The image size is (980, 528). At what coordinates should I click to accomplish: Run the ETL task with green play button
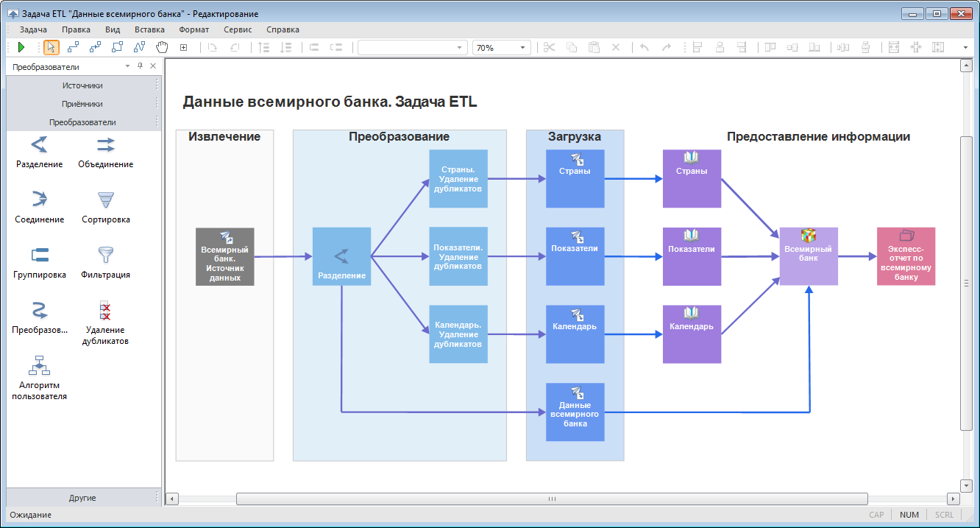[x=21, y=46]
